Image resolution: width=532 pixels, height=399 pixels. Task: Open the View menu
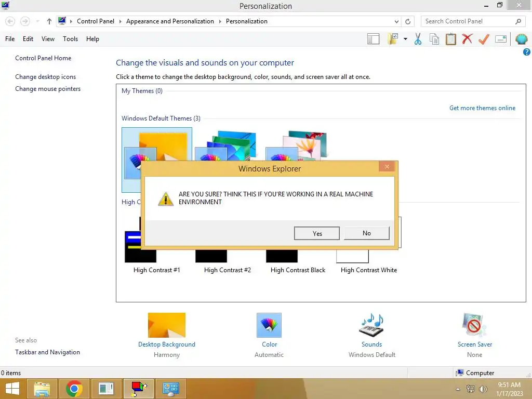click(48, 38)
